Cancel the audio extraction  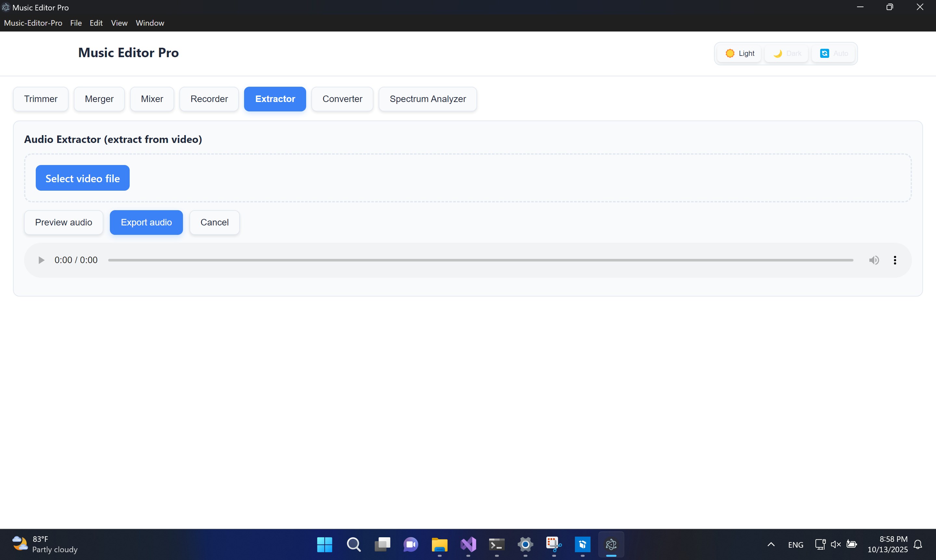click(x=214, y=222)
